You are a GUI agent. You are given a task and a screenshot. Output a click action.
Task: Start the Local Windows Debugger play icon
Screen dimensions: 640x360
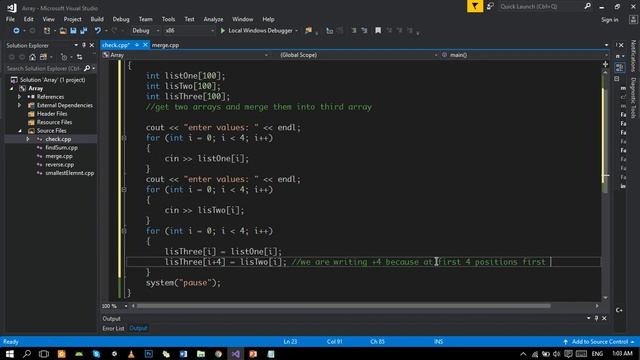click(x=223, y=31)
